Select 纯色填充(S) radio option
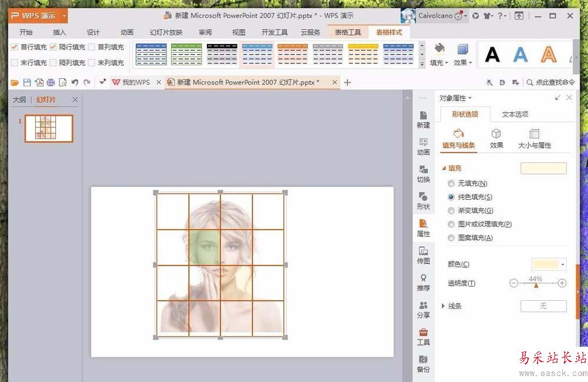The height and width of the screenshot is (382, 588). click(x=451, y=197)
